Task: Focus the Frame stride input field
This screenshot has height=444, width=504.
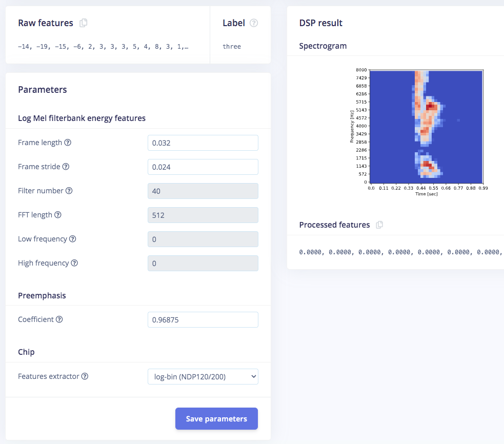Action: coord(203,167)
